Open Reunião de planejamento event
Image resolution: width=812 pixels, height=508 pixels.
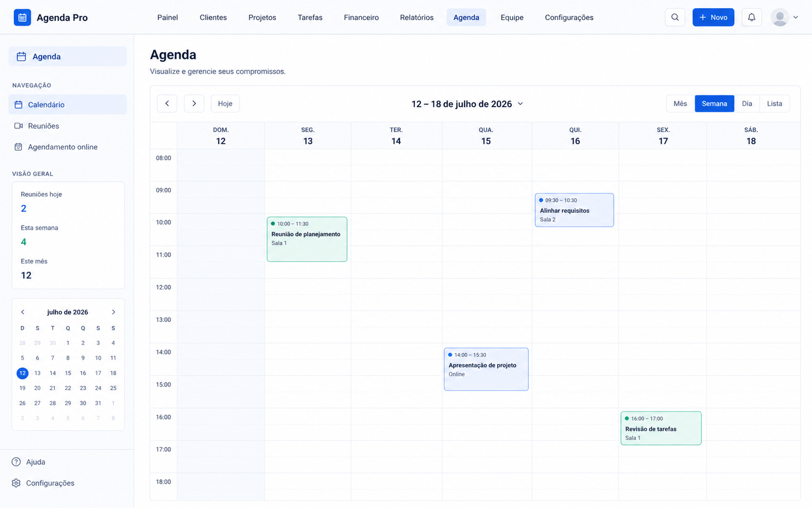pyautogui.click(x=307, y=239)
